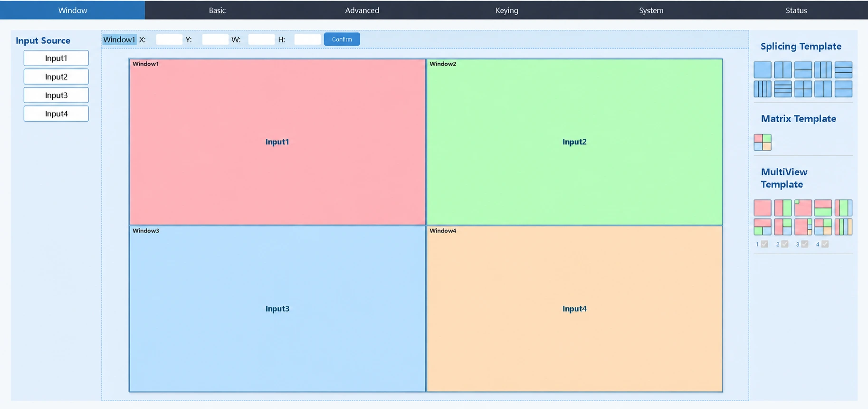Select the four-color icon under Matrix Template
The width and height of the screenshot is (868, 409).
point(763,142)
